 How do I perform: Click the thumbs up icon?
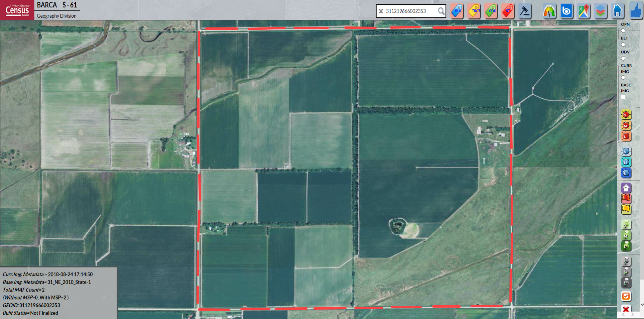tap(636, 11)
